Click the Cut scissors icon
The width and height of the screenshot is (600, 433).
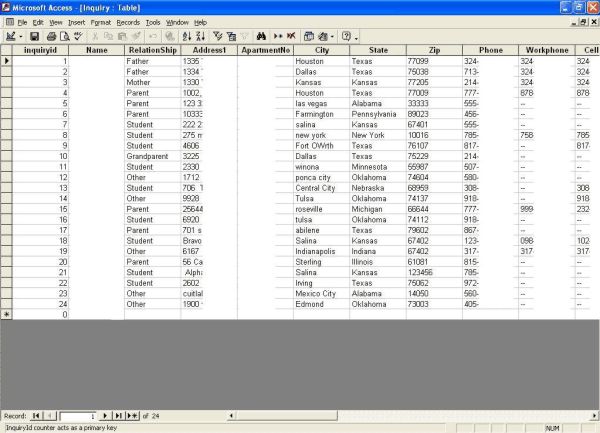click(95, 36)
